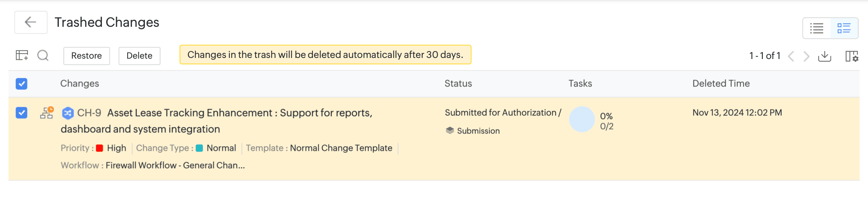Go to the previous page chevron
This screenshot has width=868, height=197.
pyautogui.click(x=791, y=56)
